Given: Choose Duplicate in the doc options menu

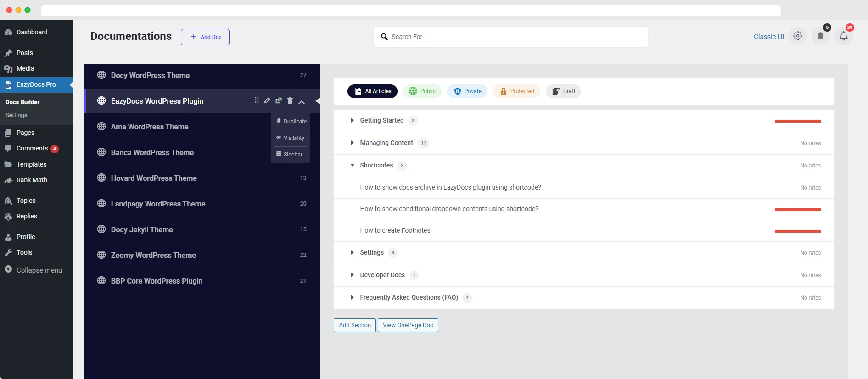Looking at the screenshot, I should pos(291,121).
